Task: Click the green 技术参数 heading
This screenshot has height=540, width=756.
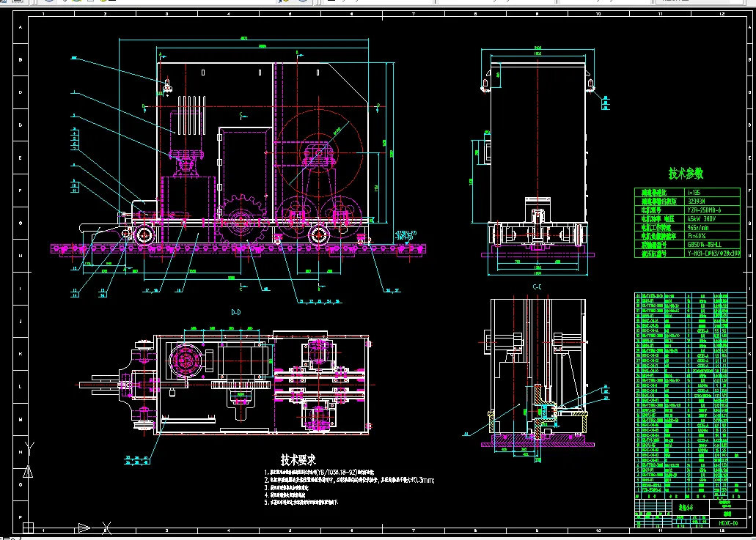Action: coord(685,174)
